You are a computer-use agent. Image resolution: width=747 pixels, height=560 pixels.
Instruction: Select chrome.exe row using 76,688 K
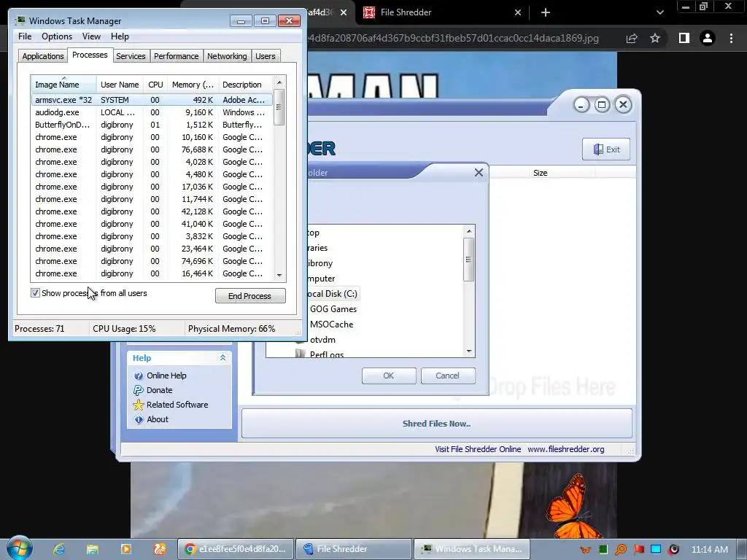tap(152, 149)
